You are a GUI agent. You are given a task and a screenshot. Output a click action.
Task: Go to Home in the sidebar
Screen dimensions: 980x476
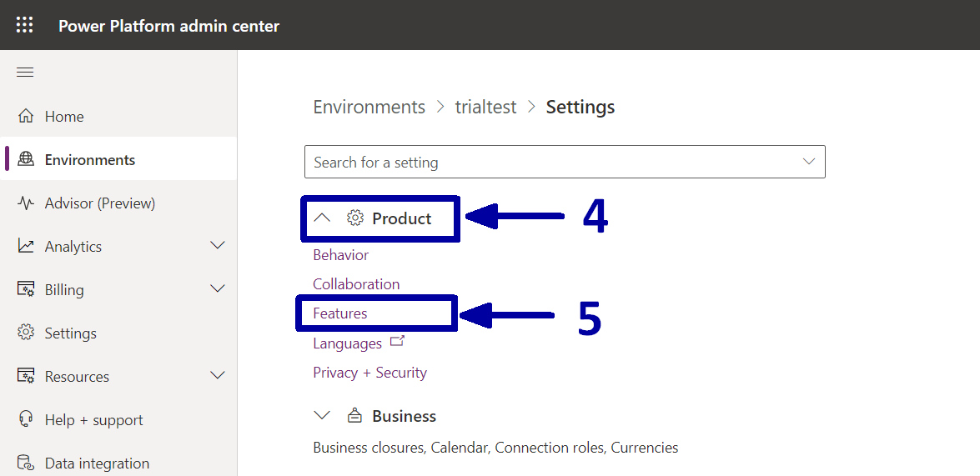coord(118,116)
